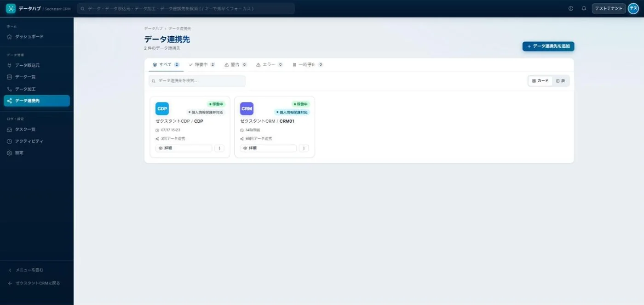The image size is (644, 305).
Task: Open データ一覧 in the sidebar
Action: [x=37, y=77]
